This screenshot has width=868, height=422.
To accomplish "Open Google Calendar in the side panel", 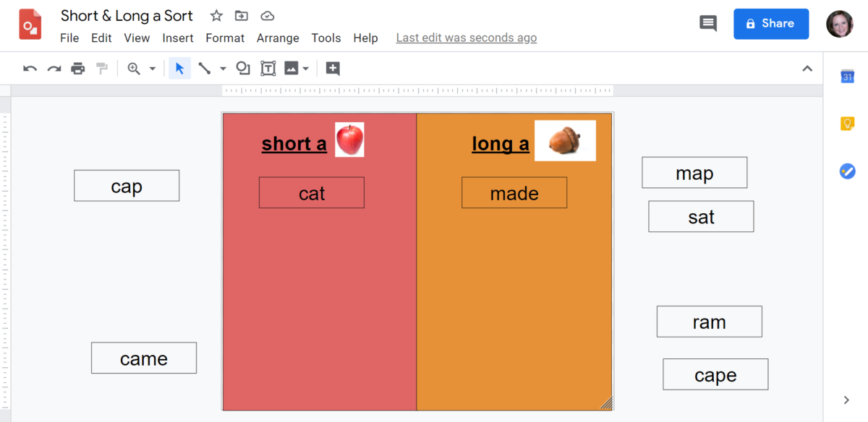I will click(x=847, y=77).
